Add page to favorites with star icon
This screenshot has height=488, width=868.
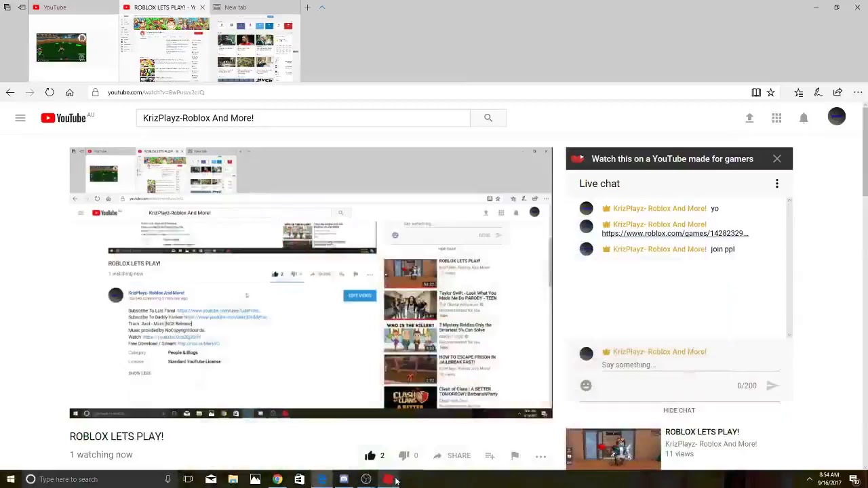(771, 92)
